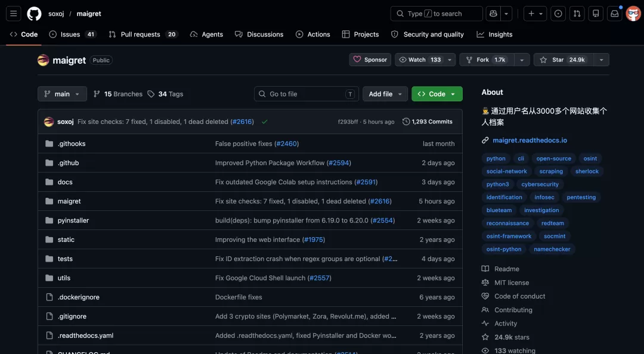The width and height of the screenshot is (644, 354).
Task: Open the green Code dropdown
Action: pyautogui.click(x=437, y=94)
